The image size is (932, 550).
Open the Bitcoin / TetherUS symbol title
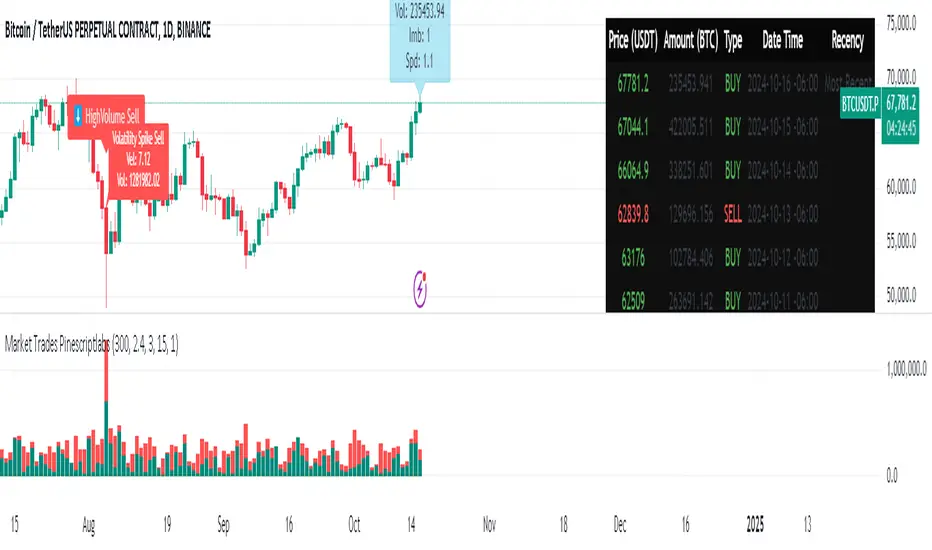click(x=110, y=32)
